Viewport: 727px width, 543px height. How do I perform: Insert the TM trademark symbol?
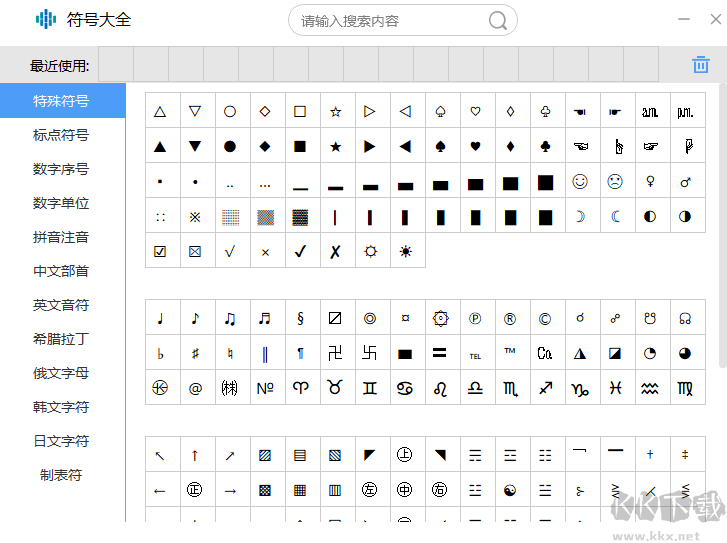(x=510, y=353)
